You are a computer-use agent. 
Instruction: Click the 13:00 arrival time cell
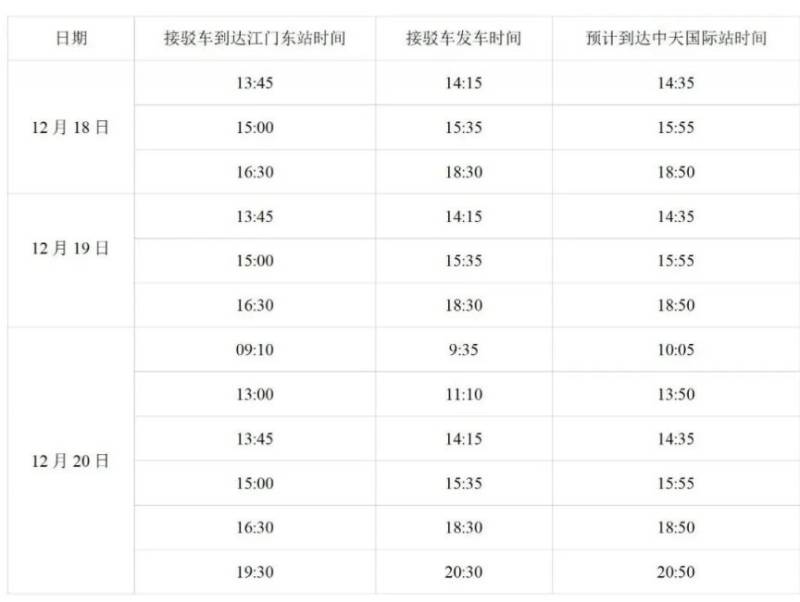(x=255, y=395)
